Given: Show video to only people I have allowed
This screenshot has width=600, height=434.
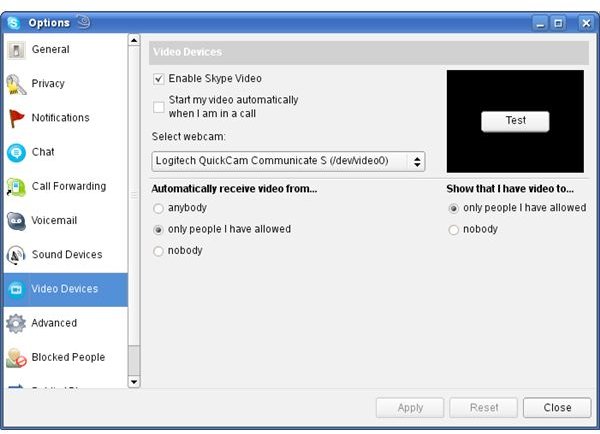Looking at the screenshot, I should point(453,208).
